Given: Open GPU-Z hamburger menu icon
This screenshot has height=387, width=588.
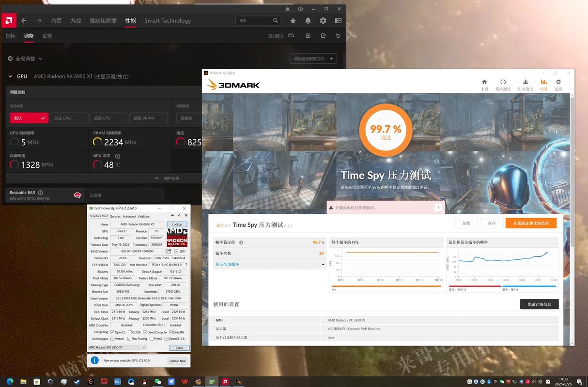Looking at the screenshot, I should pos(186,216).
